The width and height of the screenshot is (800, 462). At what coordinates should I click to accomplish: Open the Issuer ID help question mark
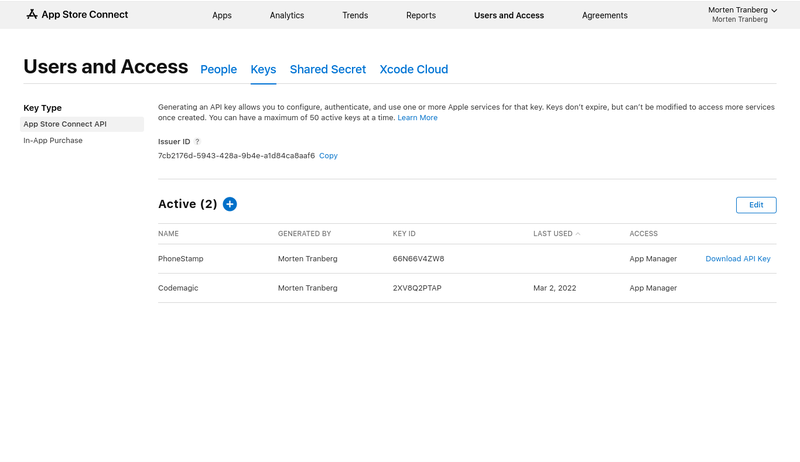pyautogui.click(x=197, y=142)
